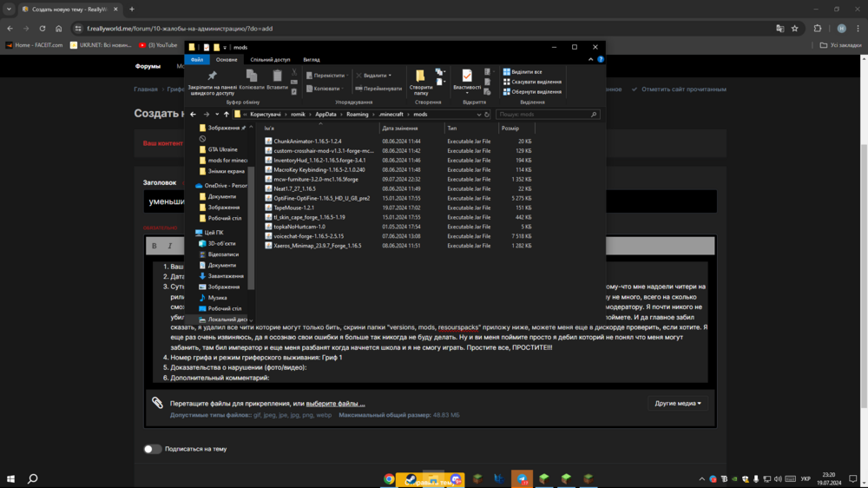Open Windows Start menu
The width and height of the screenshot is (868, 488).
coord(10,478)
